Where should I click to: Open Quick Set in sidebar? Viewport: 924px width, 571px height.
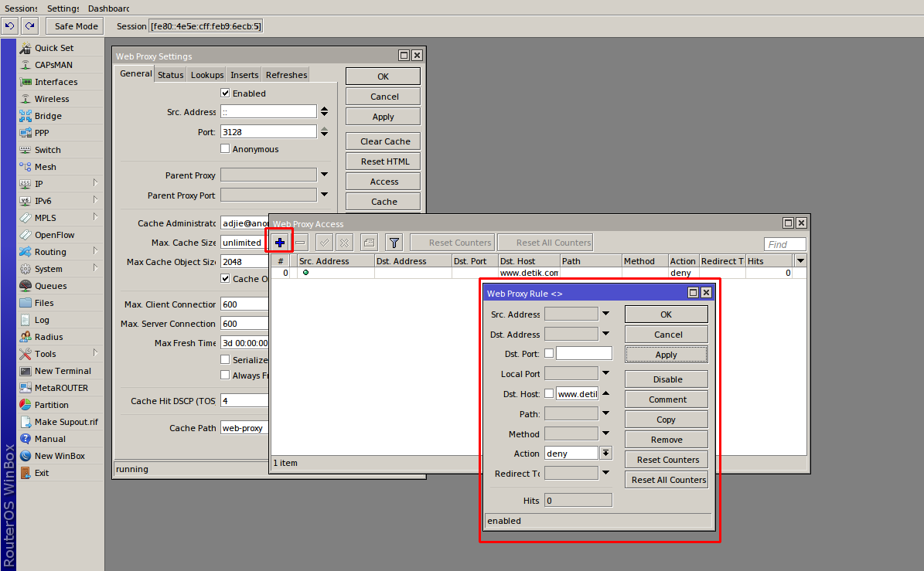point(60,48)
